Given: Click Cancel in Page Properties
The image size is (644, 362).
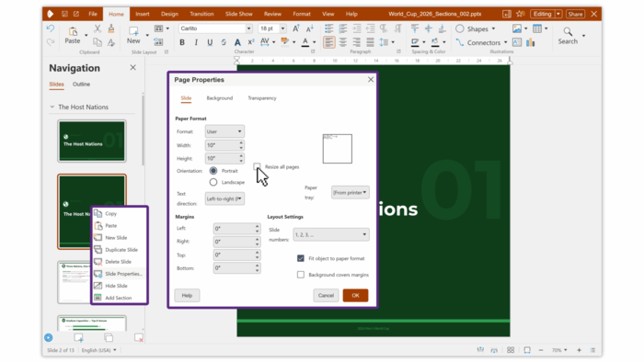Looking at the screenshot, I should click(x=326, y=295).
